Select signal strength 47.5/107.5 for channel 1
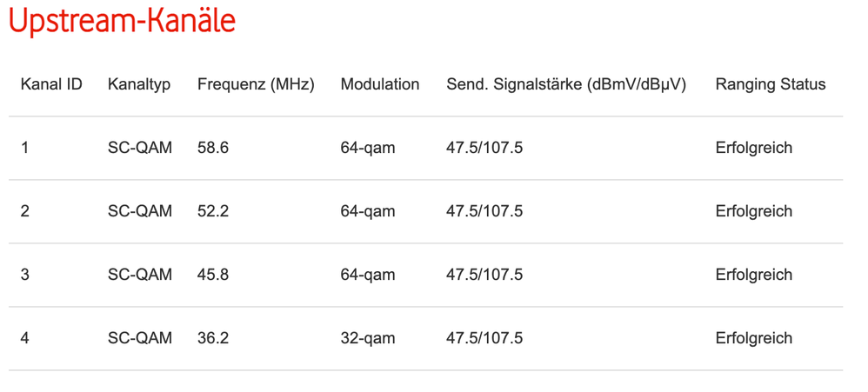 [x=484, y=148]
